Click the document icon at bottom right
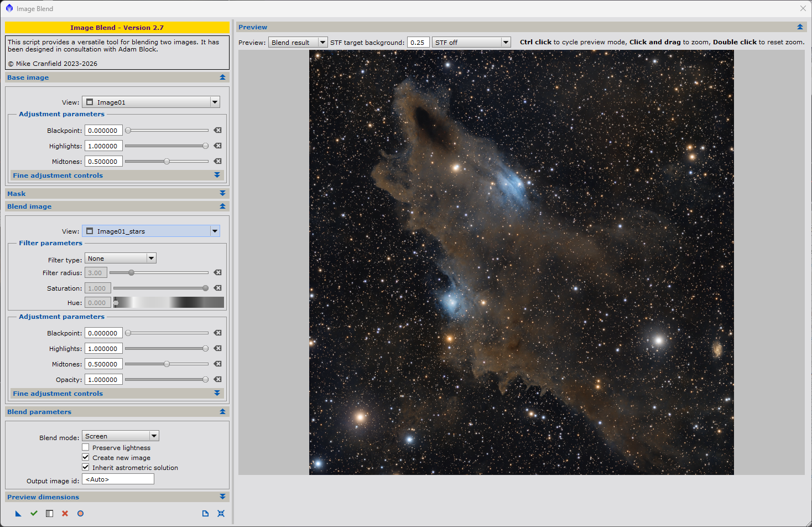The image size is (812, 527). click(205, 514)
